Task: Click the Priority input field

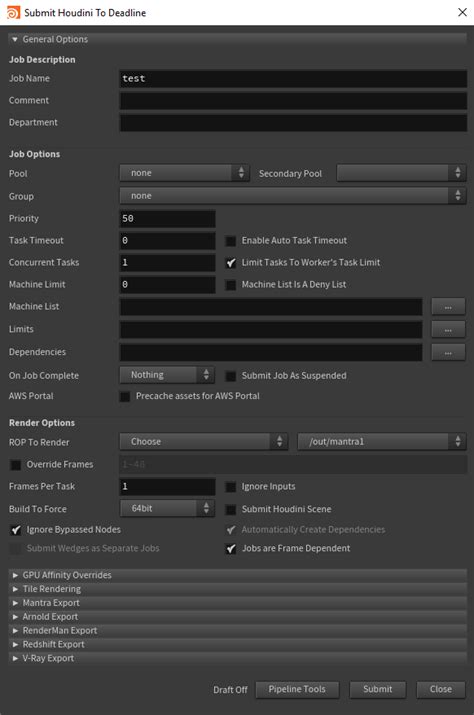Action: pos(167,218)
